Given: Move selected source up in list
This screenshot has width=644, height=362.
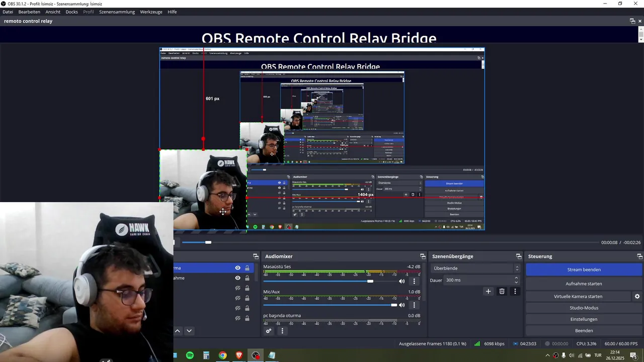Looking at the screenshot, I should coord(177,331).
